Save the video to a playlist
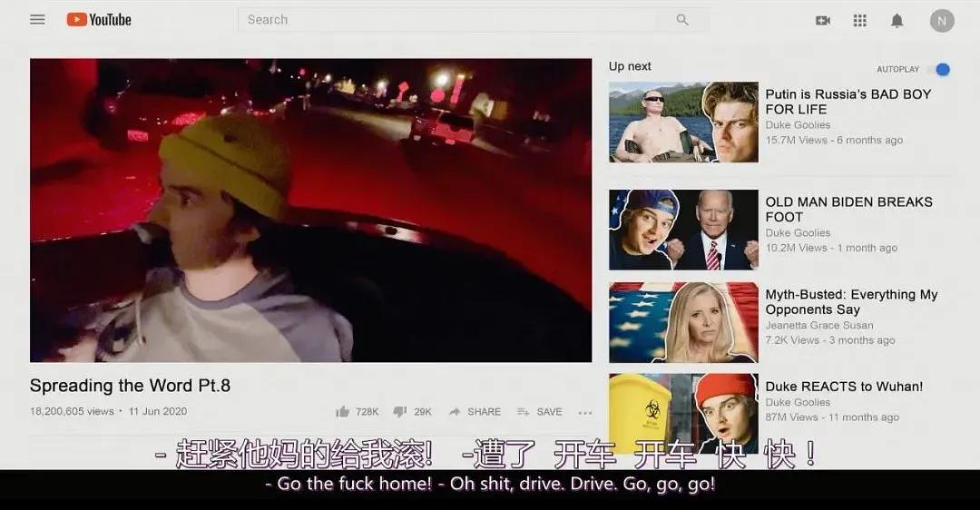Viewport: 980px width, 510px height. 540,412
